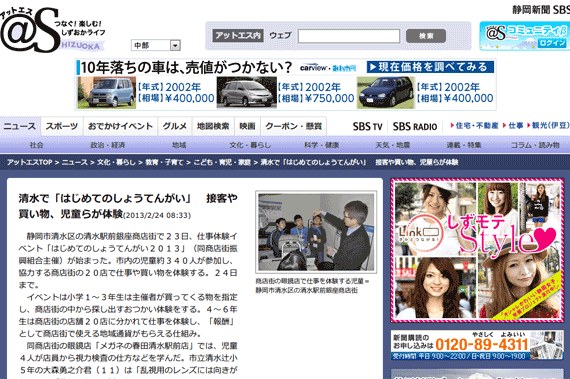570x379 pixels.
Task: Click the photo caption 商店街の眼鏡店で仕事を体験
Action: click(312, 286)
